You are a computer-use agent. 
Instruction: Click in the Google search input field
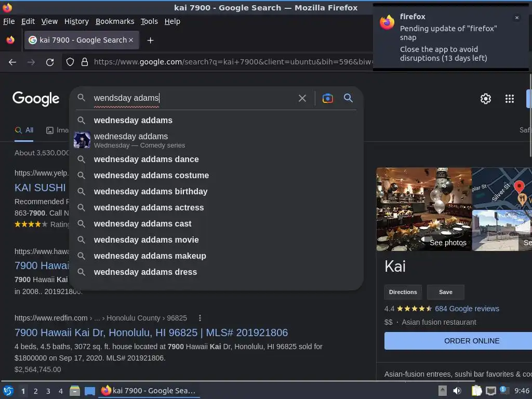[x=193, y=98]
